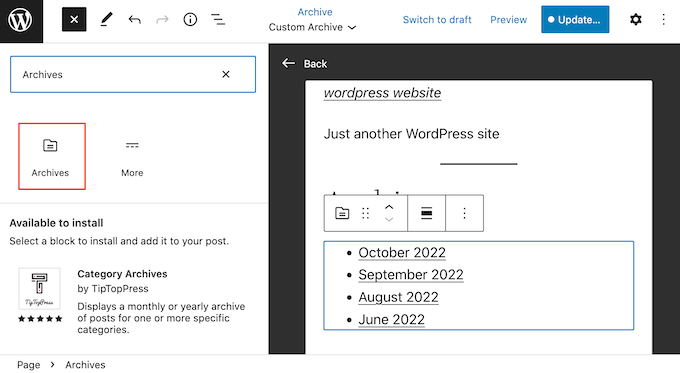The image size is (680, 373).
Task: Toggle the Settings gear sidebar
Action: coord(635,20)
